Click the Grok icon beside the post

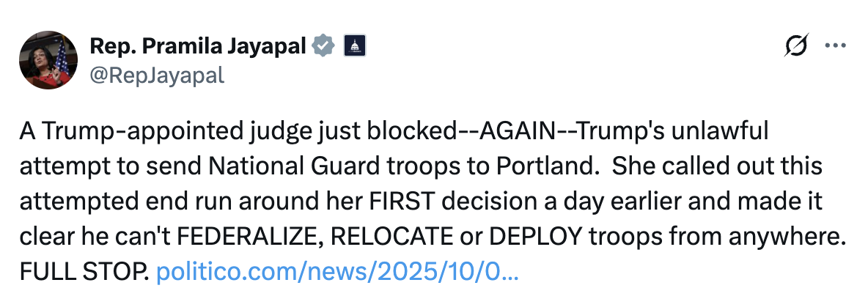(x=796, y=46)
